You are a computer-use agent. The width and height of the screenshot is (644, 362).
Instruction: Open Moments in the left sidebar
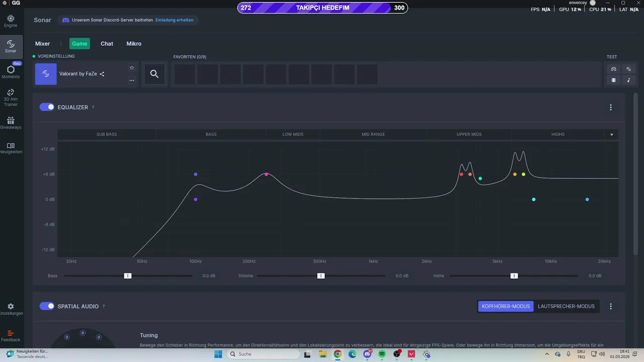coord(11,72)
